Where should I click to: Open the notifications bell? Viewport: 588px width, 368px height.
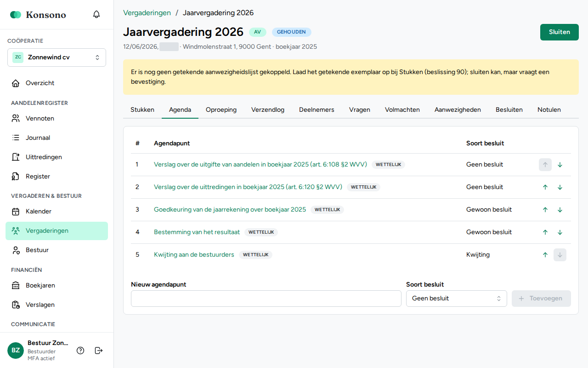[96, 14]
